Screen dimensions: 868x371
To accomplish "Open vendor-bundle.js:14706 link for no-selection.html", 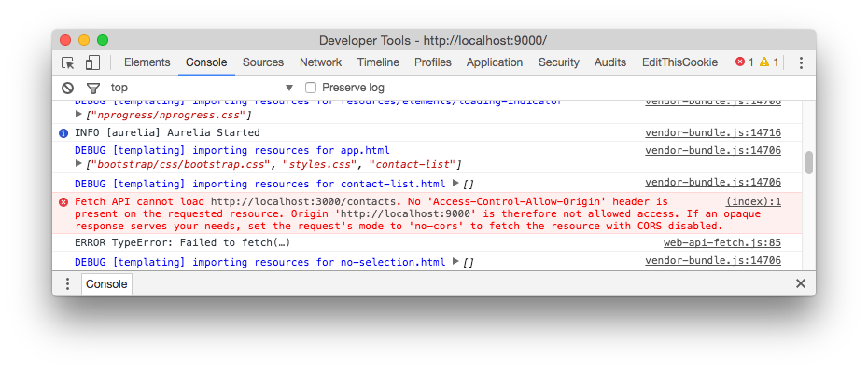I will 713,261.
